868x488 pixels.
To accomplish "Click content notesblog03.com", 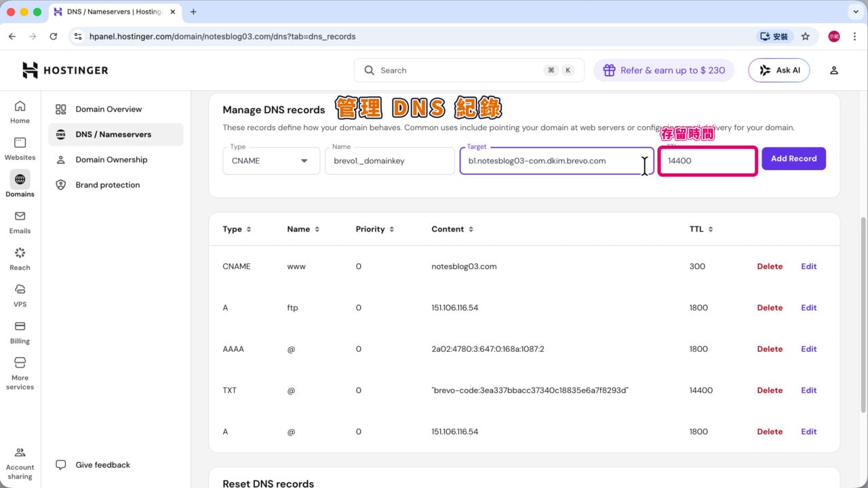I will pyautogui.click(x=464, y=266).
